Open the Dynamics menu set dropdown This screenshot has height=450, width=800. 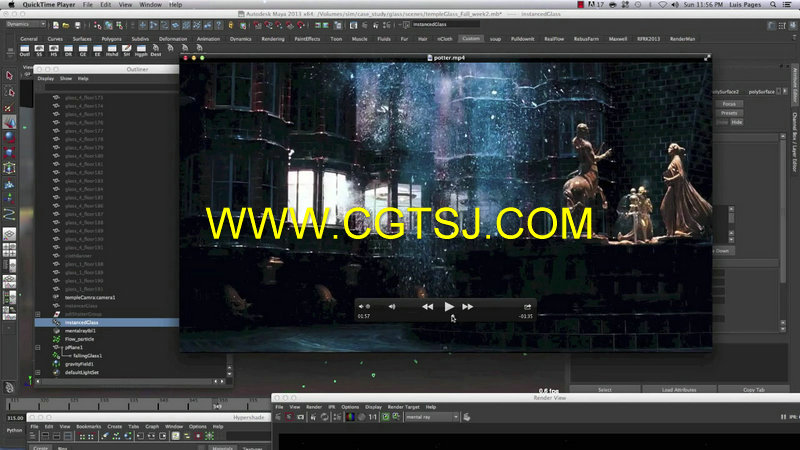(x=26, y=24)
